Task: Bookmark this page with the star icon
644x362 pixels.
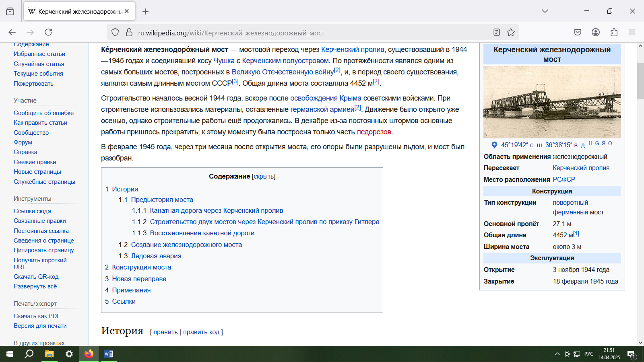Action: pyautogui.click(x=511, y=32)
